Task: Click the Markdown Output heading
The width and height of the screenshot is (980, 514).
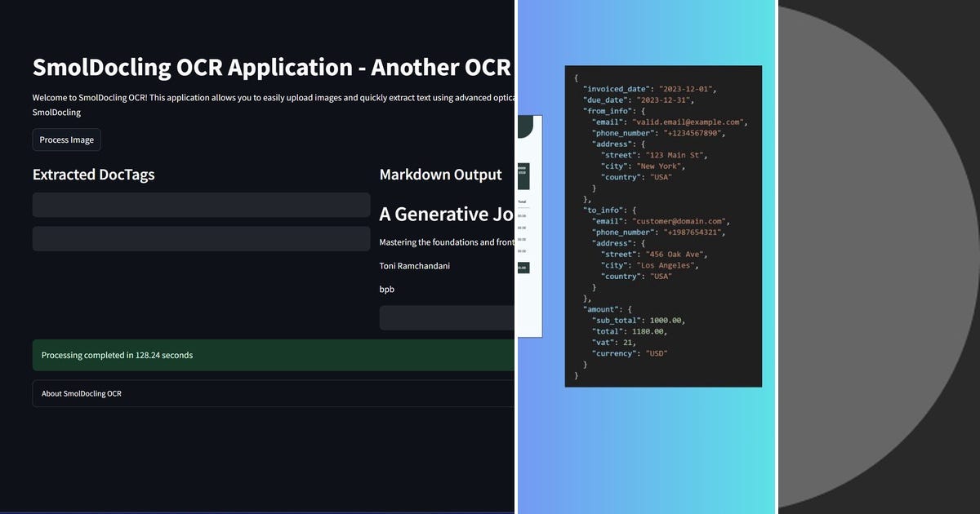Action: (x=440, y=174)
